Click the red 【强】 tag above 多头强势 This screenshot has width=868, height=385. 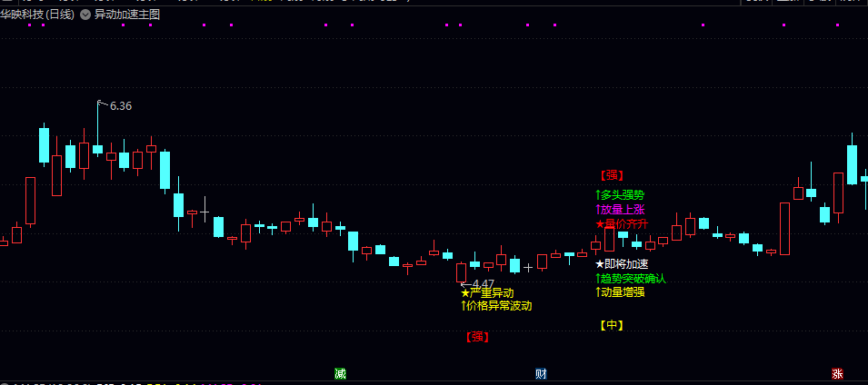pyautogui.click(x=612, y=175)
